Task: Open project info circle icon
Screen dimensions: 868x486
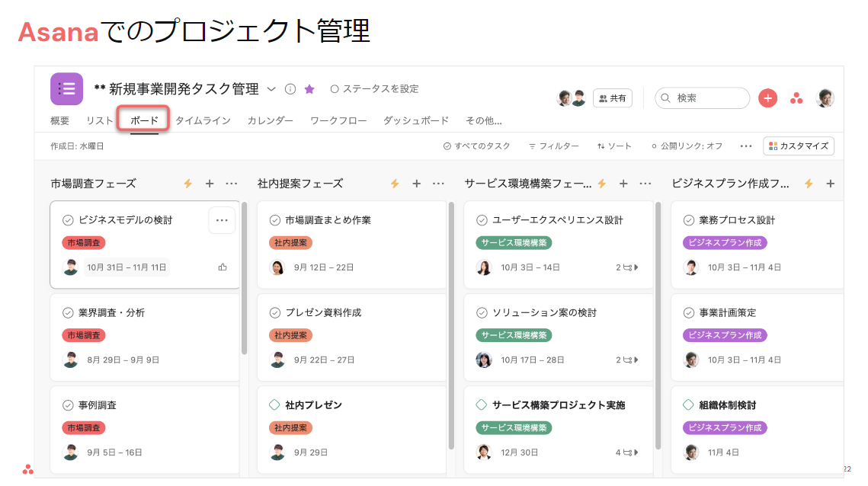Action: (x=290, y=89)
